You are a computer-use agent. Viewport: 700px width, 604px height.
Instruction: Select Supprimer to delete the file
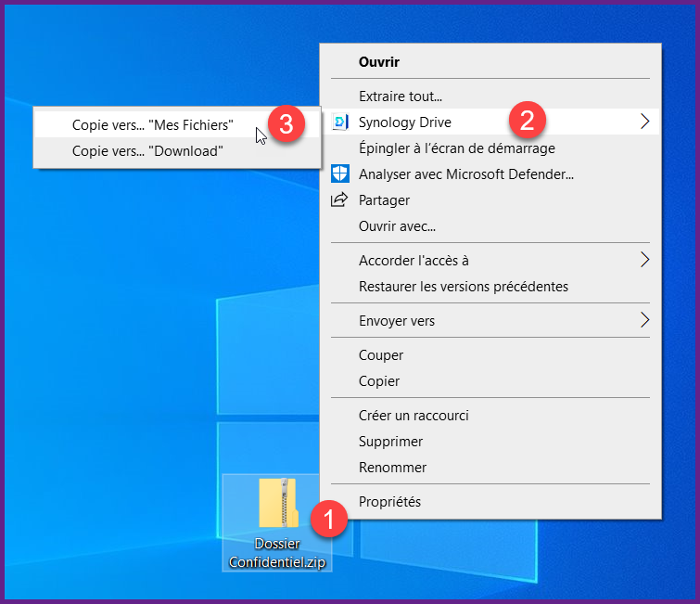(390, 442)
